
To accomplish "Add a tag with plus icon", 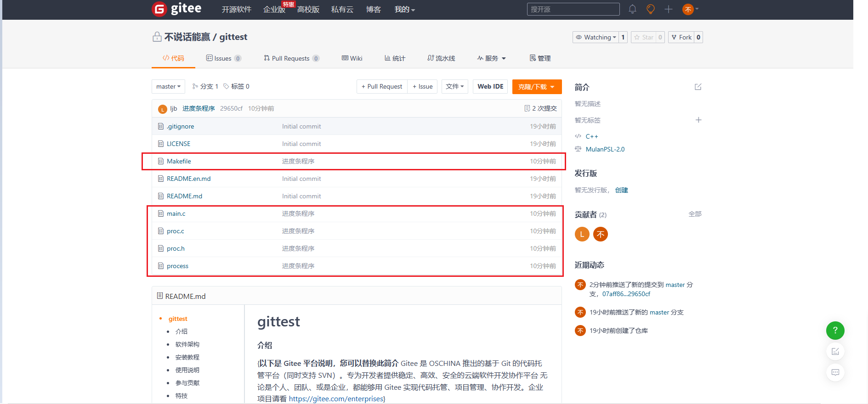I will (x=698, y=120).
